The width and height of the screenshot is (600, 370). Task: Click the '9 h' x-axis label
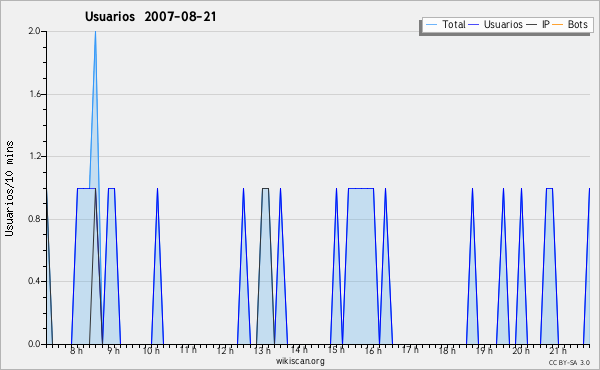pos(114,350)
